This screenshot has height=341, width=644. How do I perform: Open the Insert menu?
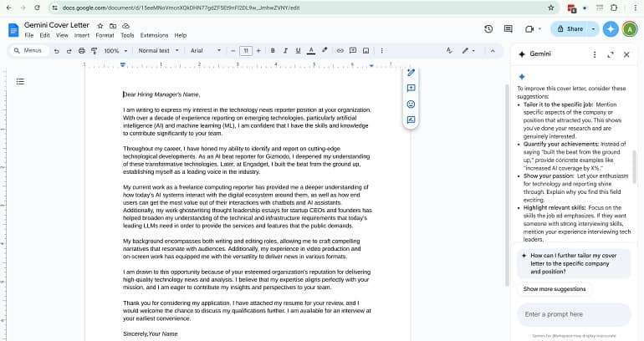click(x=82, y=35)
